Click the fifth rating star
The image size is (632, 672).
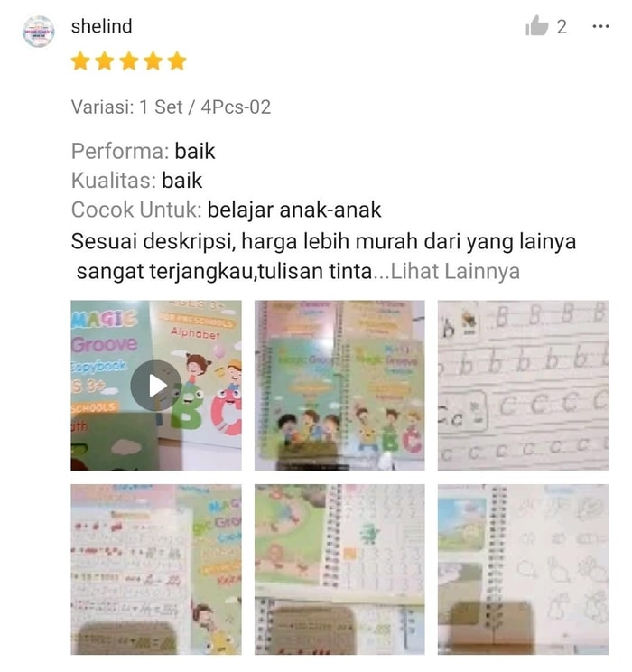point(177,61)
